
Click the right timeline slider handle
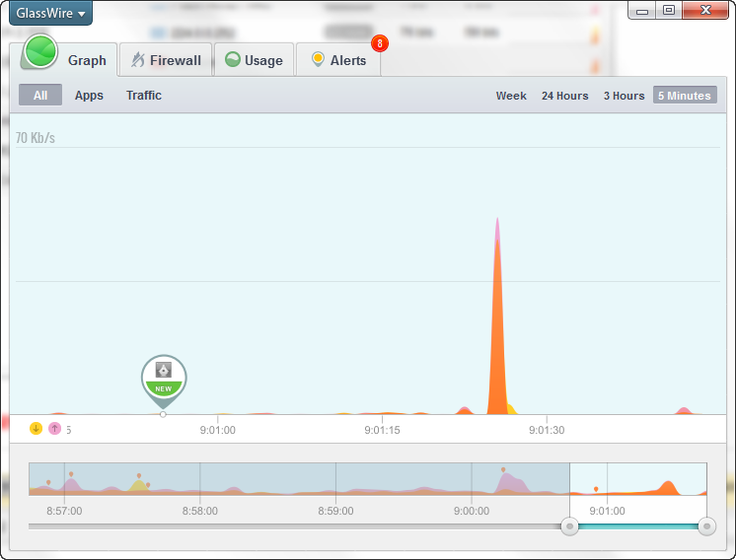706,526
